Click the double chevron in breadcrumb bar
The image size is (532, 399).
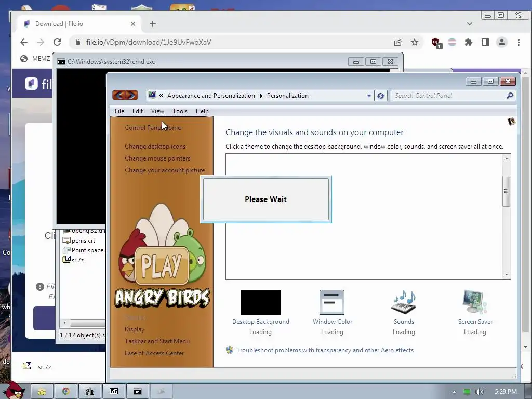[161, 96]
